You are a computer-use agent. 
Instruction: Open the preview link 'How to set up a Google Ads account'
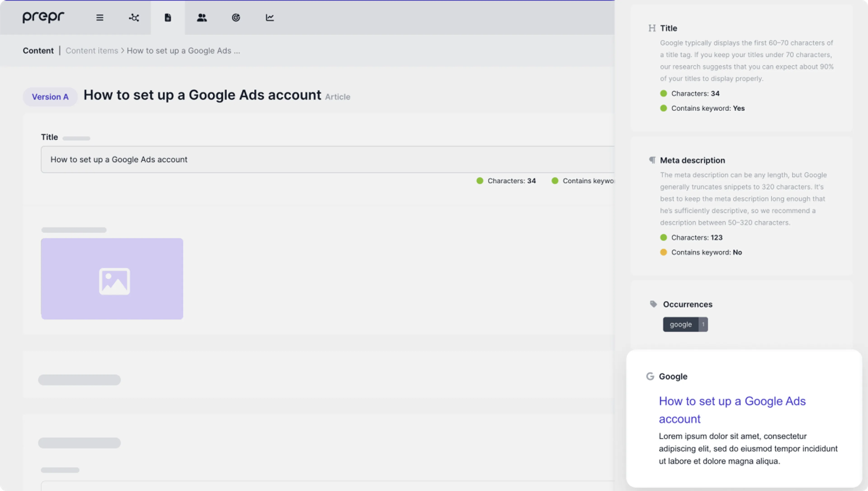tap(732, 410)
